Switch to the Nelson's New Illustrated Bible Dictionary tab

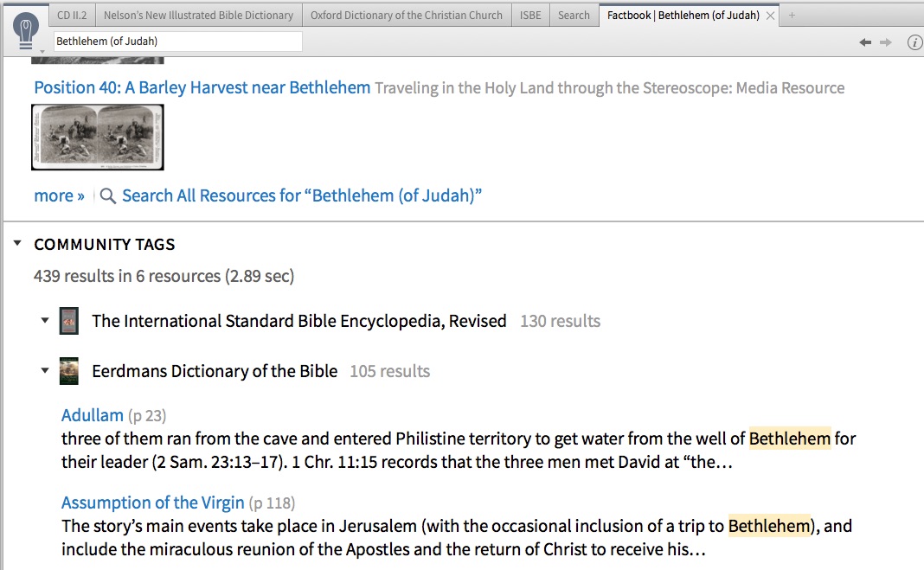[x=197, y=14]
